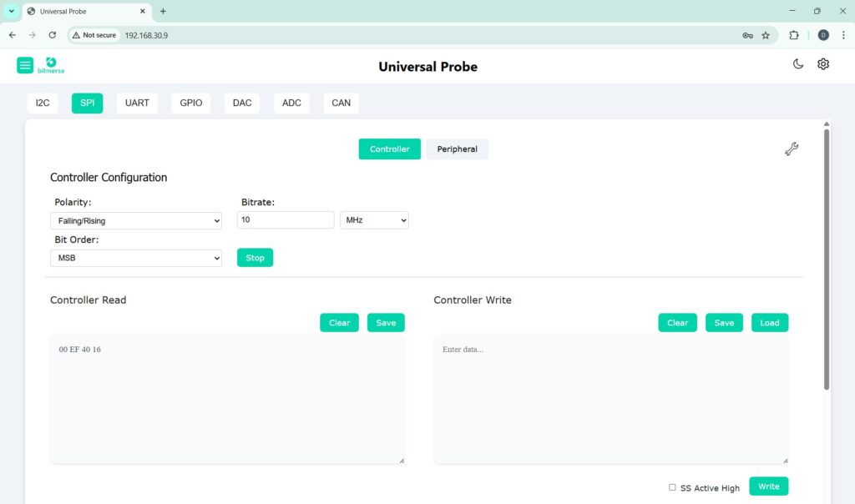Open the MHz bitrate unit dropdown
This screenshot has width=855, height=504.
[374, 220]
